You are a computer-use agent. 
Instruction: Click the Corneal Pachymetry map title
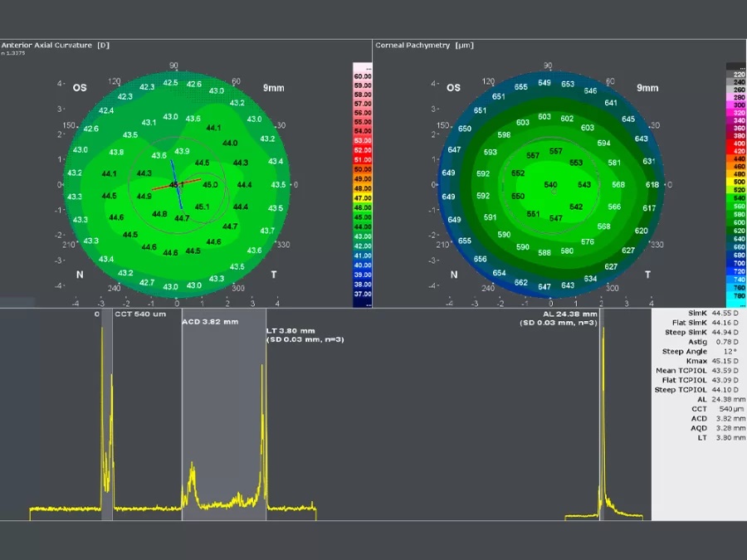click(x=424, y=45)
